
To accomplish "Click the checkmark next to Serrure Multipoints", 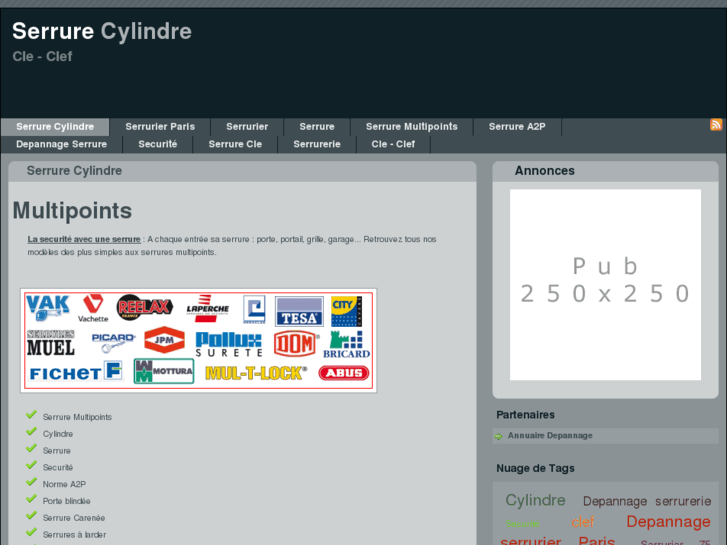I will [x=31, y=414].
